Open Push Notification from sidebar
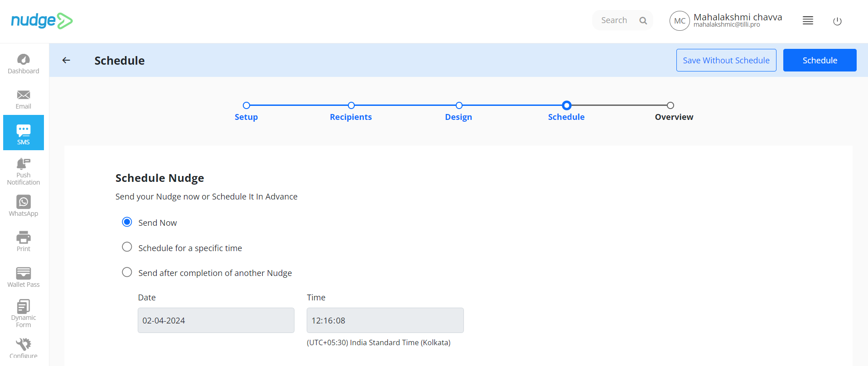Screen dimensions: 868x366 [24, 171]
